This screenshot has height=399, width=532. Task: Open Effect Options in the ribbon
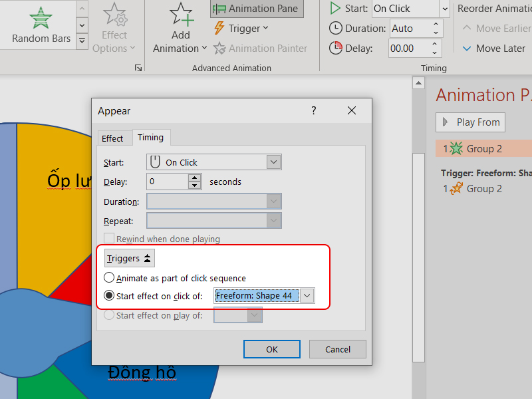(114, 30)
